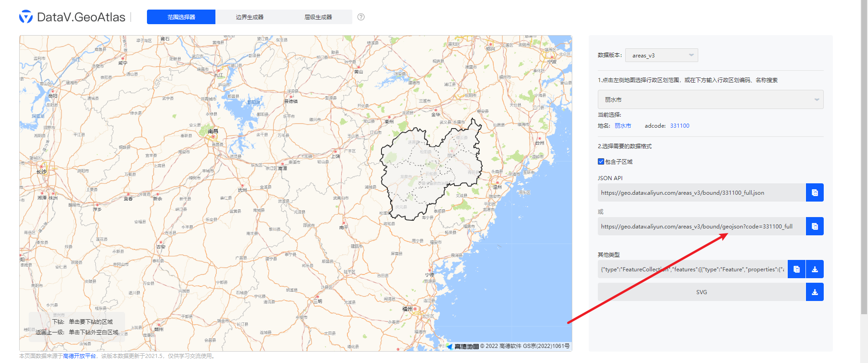Click the JSON API full.json URL field
The width and height of the screenshot is (868, 363).
[701, 192]
